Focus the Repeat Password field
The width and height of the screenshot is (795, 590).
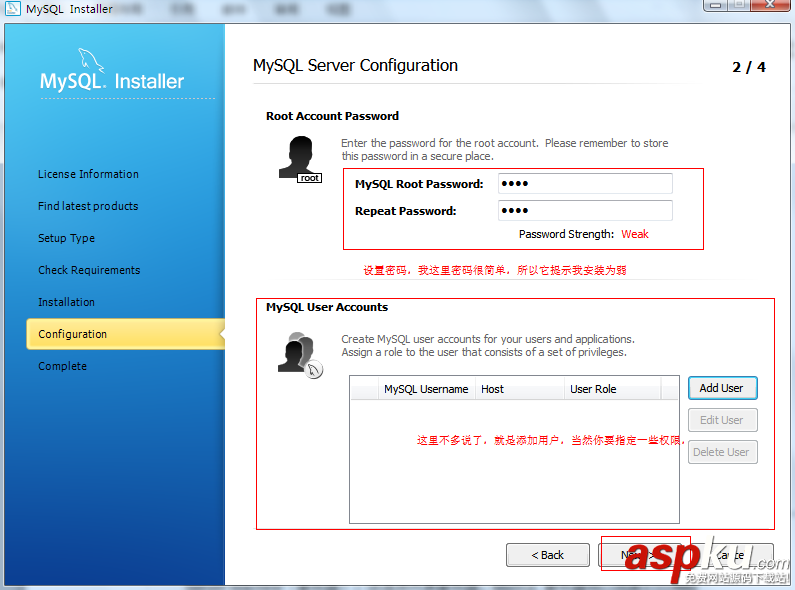pyautogui.click(x=585, y=210)
